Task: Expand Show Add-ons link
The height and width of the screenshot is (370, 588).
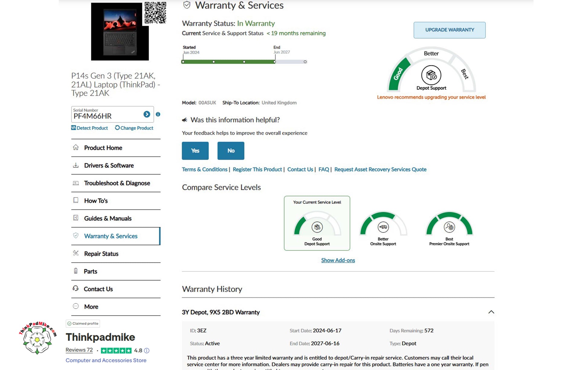Action: [338, 260]
